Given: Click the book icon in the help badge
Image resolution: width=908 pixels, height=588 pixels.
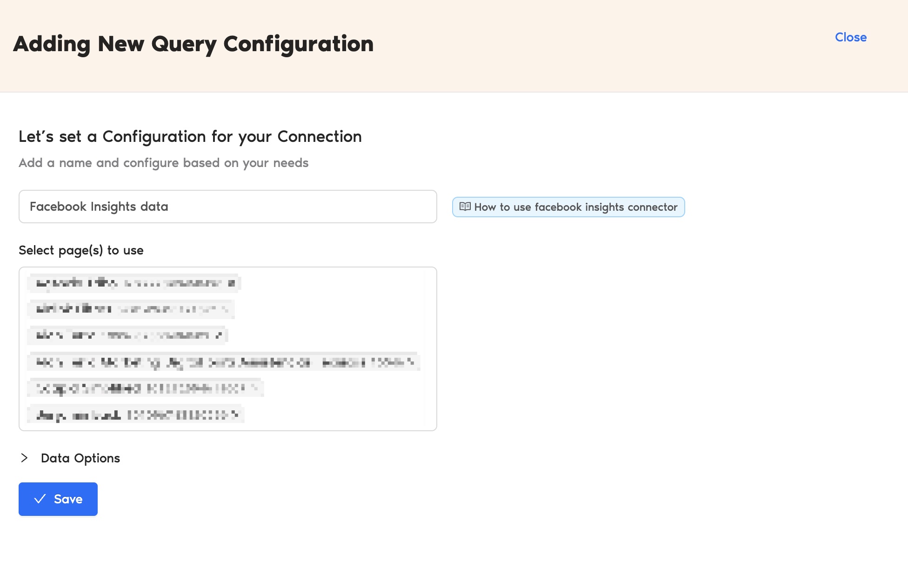Looking at the screenshot, I should click(x=465, y=207).
